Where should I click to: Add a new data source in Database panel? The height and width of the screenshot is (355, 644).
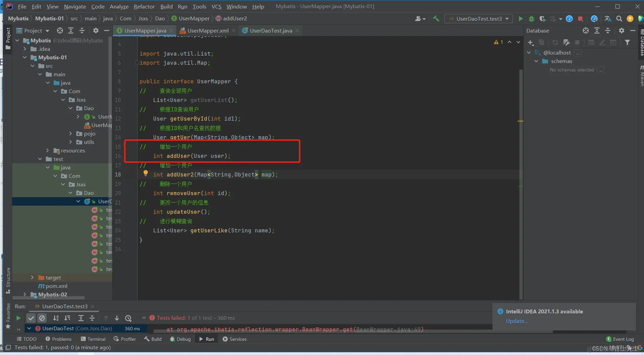pos(531,42)
